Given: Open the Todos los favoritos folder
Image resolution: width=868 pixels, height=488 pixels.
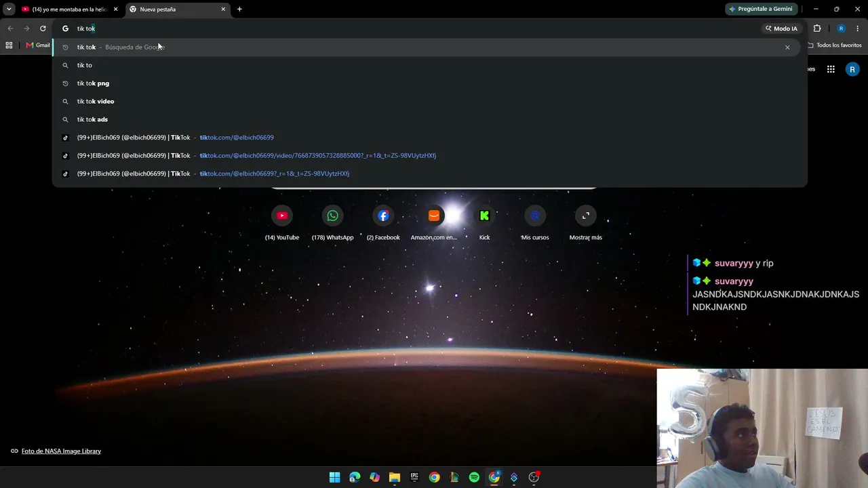Looking at the screenshot, I should click(835, 45).
